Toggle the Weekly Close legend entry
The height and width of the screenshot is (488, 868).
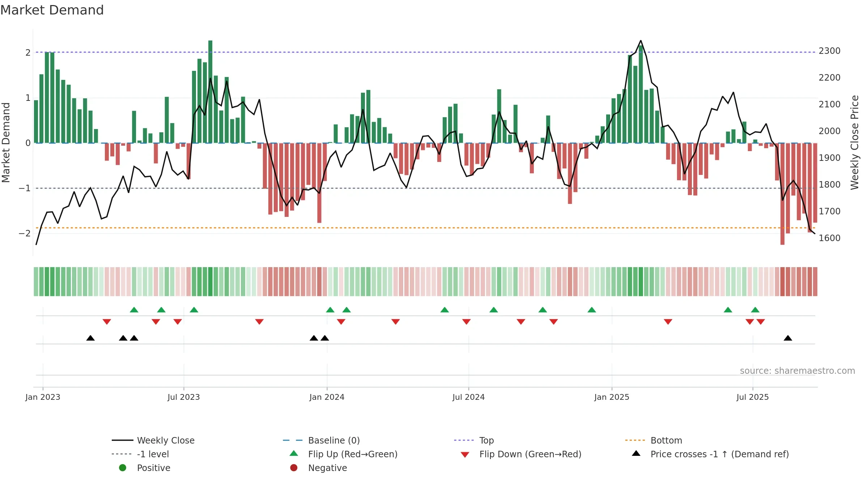(x=153, y=440)
